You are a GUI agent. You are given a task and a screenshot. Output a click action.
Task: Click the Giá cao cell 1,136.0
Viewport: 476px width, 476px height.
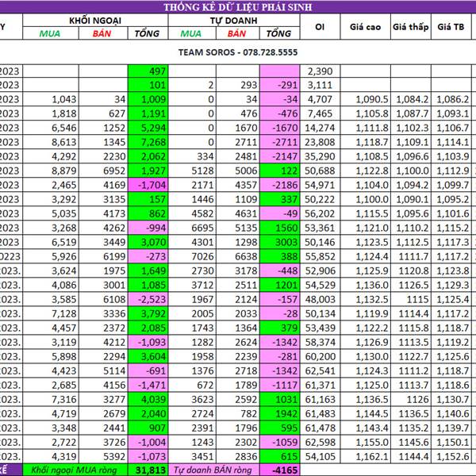point(365,285)
